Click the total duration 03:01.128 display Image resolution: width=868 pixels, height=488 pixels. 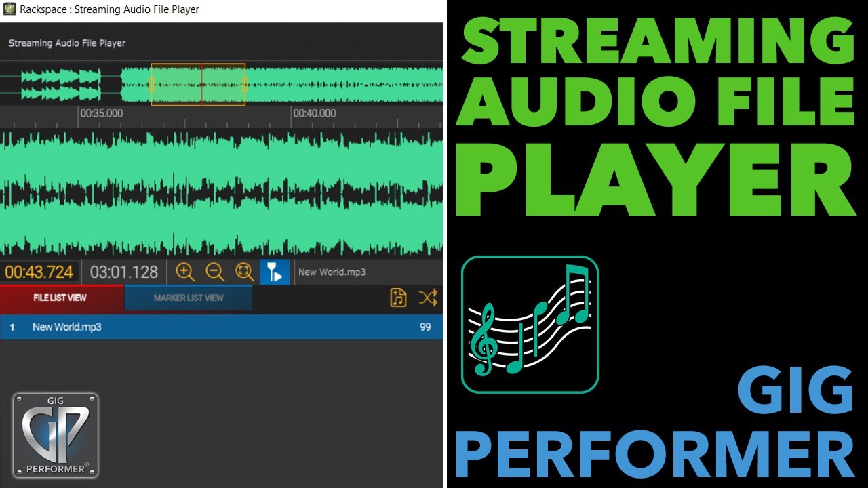click(x=123, y=272)
